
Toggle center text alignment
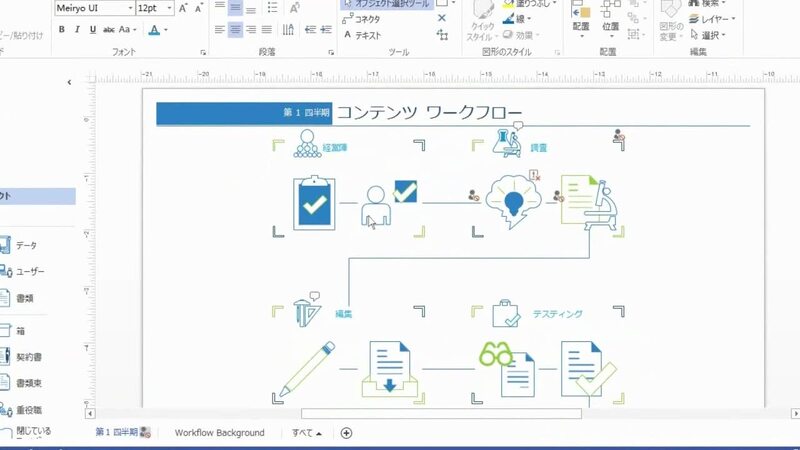click(235, 30)
